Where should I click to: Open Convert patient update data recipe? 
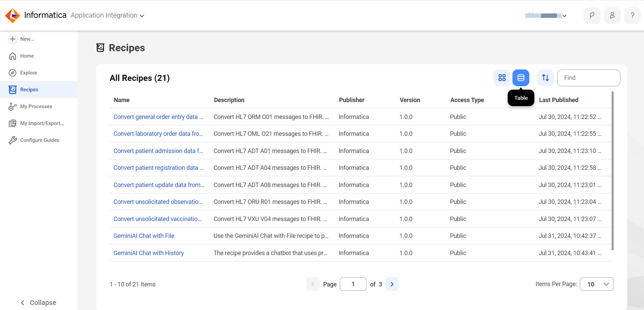pos(159,185)
